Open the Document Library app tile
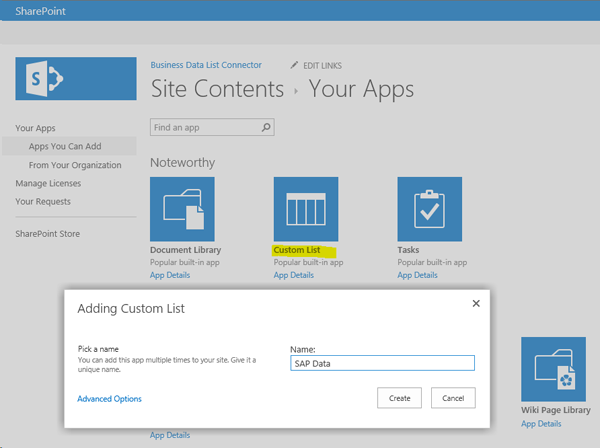The image size is (600, 448). 182,209
